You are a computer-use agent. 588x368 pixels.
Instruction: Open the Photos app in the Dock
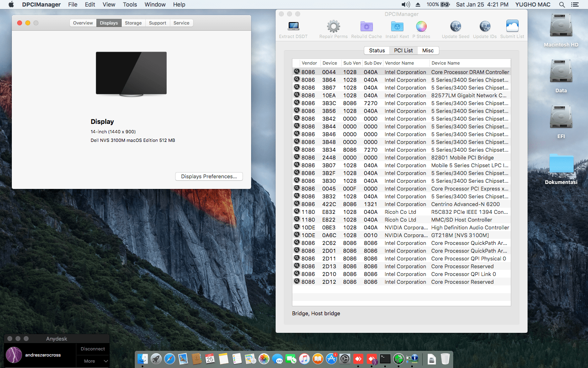click(264, 359)
